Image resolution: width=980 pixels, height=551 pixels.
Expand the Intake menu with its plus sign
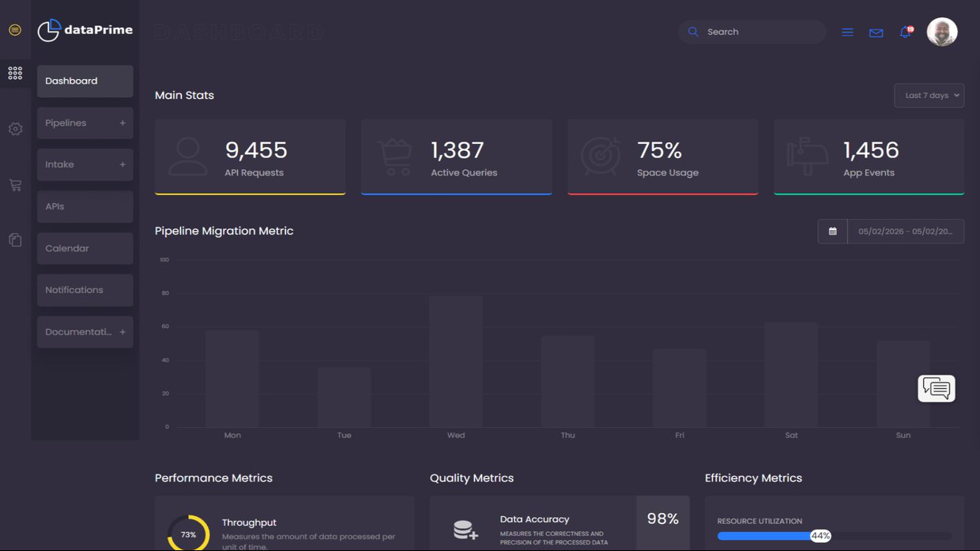point(122,164)
